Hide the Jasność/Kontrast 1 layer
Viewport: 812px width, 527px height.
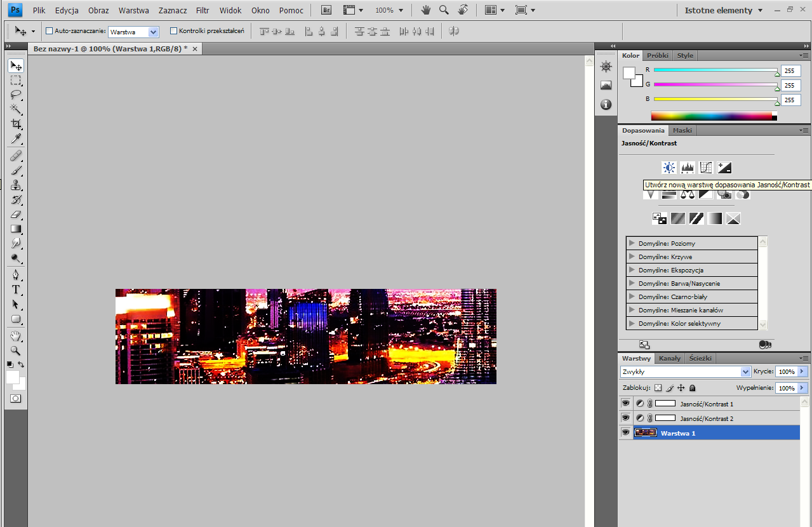(x=625, y=403)
